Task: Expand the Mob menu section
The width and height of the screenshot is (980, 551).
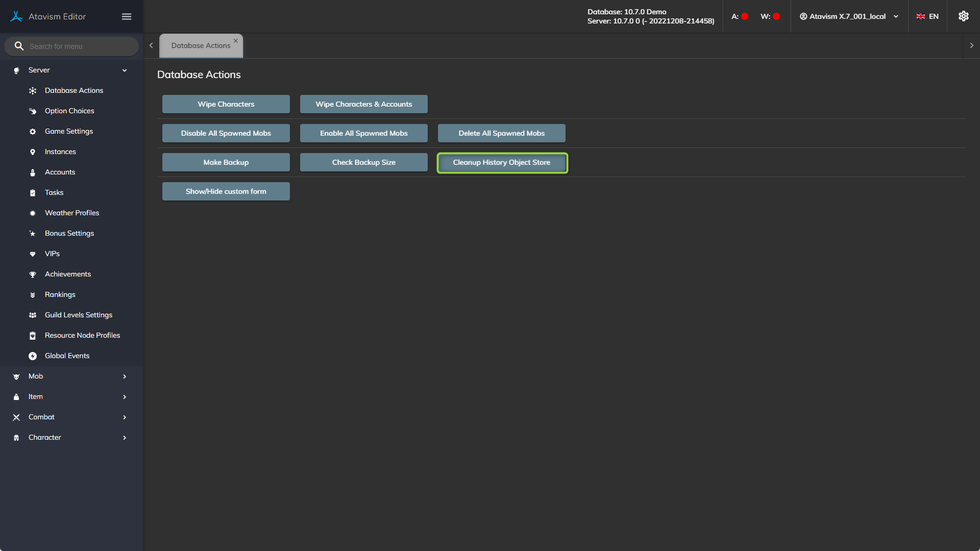Action: coord(125,377)
